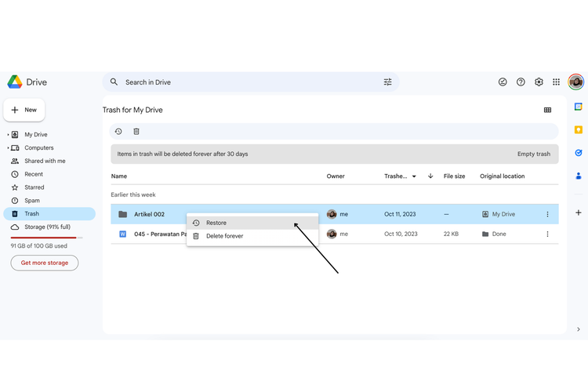Image resolution: width=588 pixels, height=392 pixels.
Task: Click the delete forever trash toolbar icon
Action: coord(136,132)
